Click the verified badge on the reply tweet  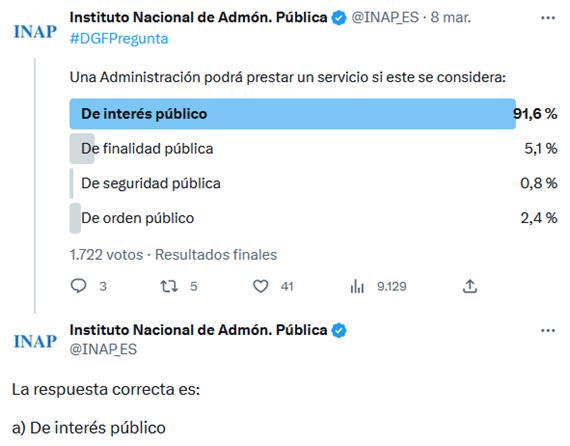tap(339, 330)
